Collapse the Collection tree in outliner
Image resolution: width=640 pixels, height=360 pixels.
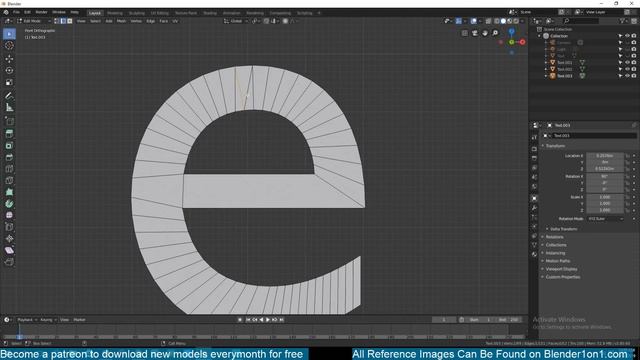(540, 36)
